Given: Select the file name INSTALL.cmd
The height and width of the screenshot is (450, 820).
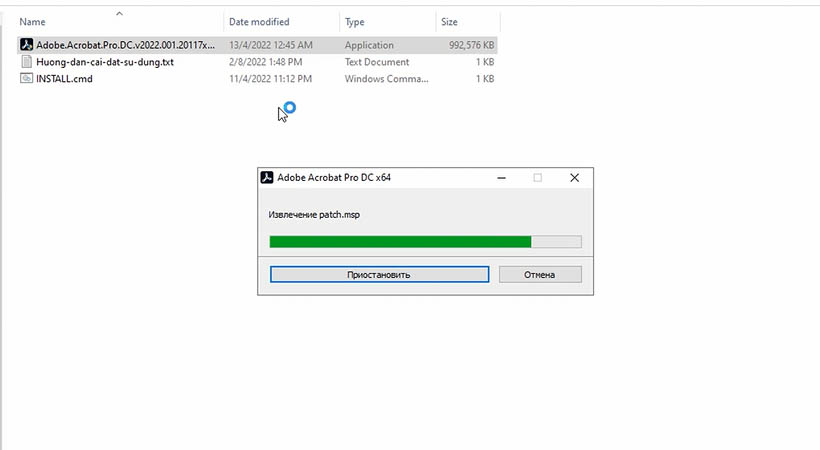Looking at the screenshot, I should pos(64,78).
